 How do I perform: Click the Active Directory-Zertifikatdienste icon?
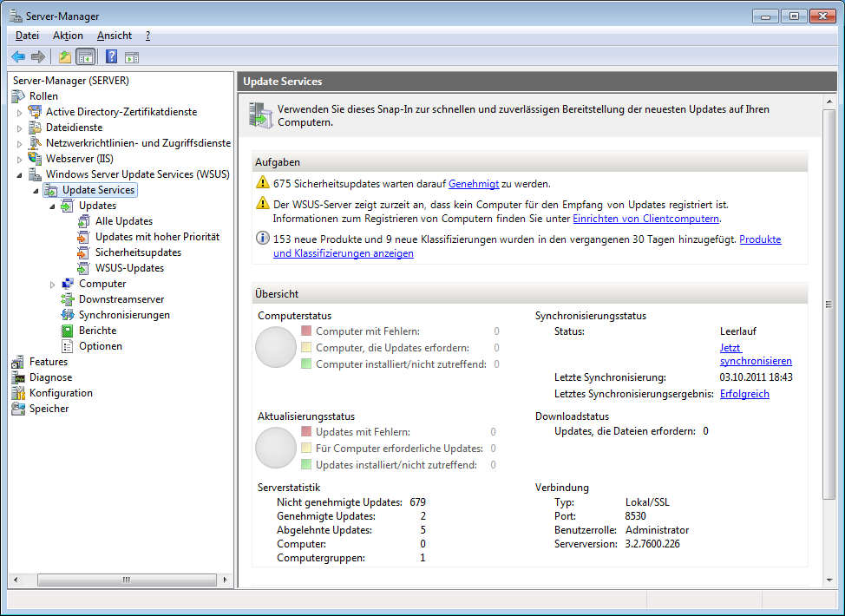tap(35, 112)
